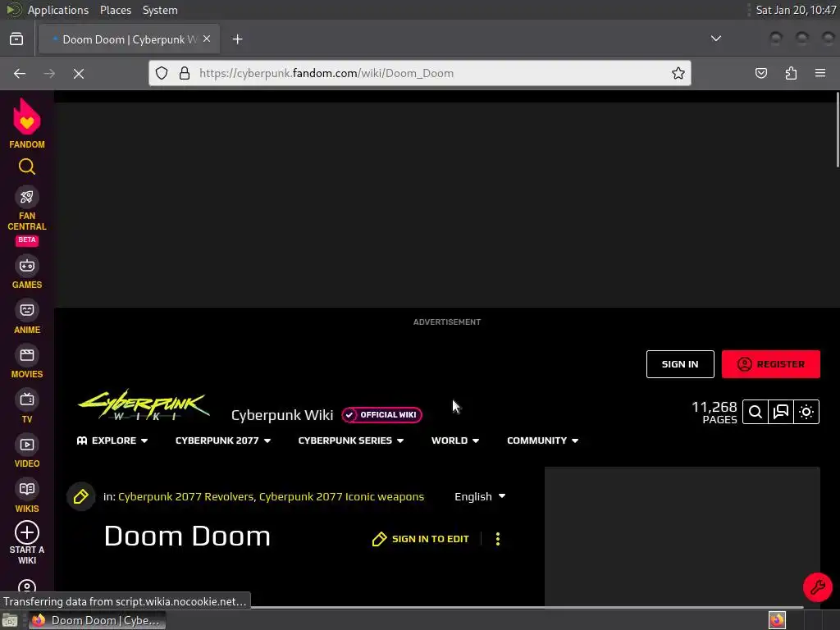Expand the Cyberpunk 2077 dropdown menu
Viewport: 840px width, 630px height.
(x=223, y=441)
